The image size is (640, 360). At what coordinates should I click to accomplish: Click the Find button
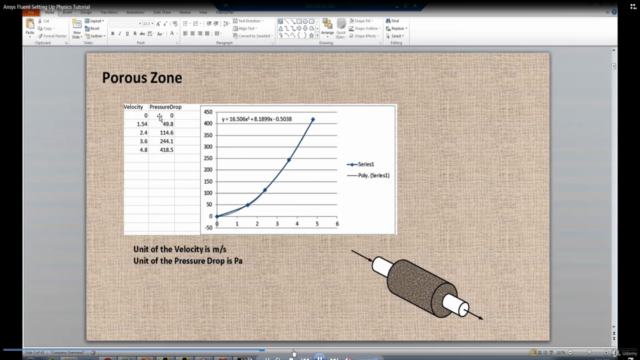[x=393, y=21]
